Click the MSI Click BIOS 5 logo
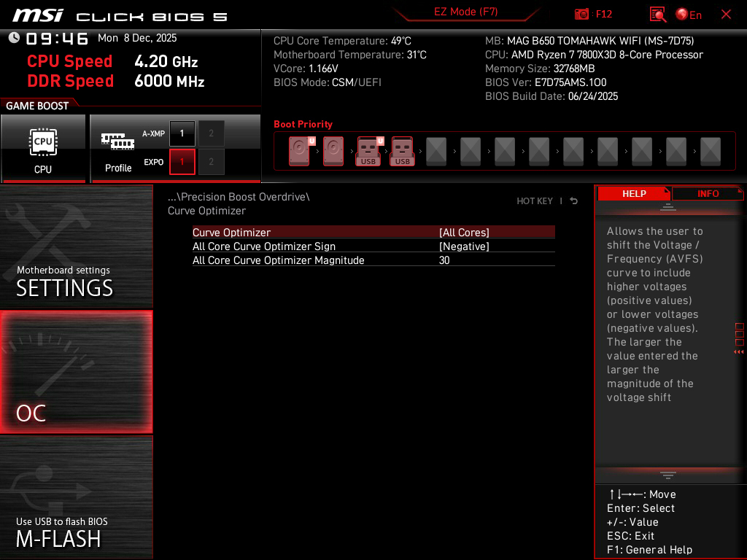 (x=120, y=16)
